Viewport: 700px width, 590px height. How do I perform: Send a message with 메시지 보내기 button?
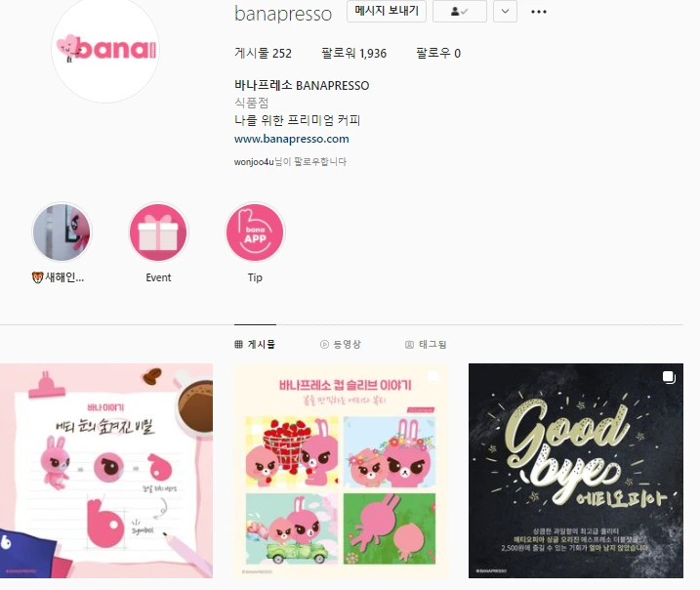pos(387,11)
